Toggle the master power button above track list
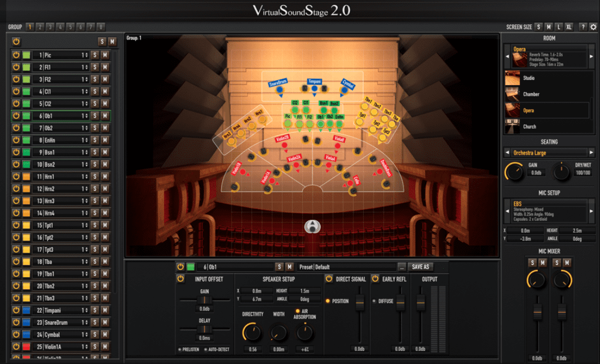 coord(16,41)
